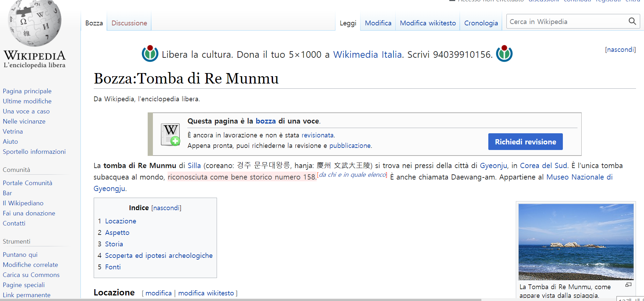
Task: Open Modifiche correlate
Action: coord(30,265)
